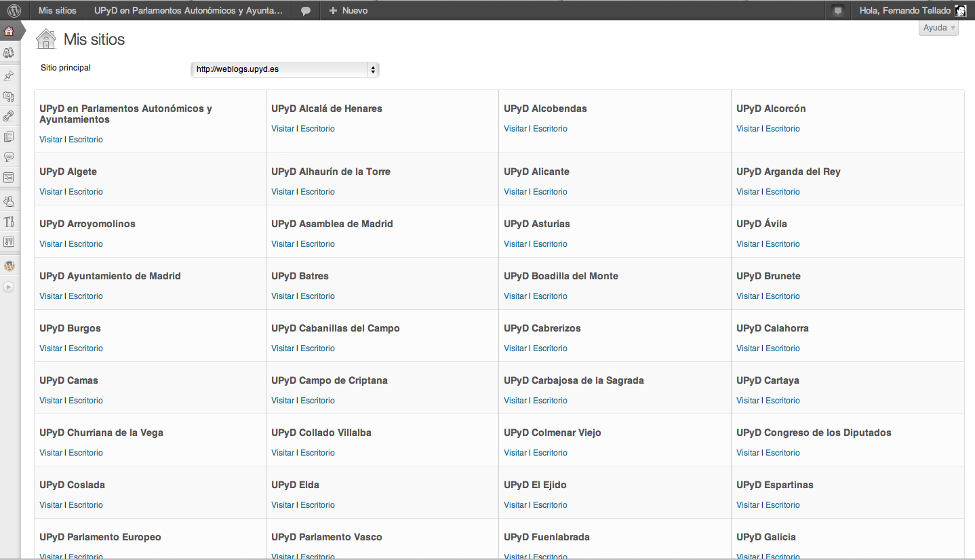
Task: Open the Hola, Fernando Tellado account menu
Action: click(904, 11)
